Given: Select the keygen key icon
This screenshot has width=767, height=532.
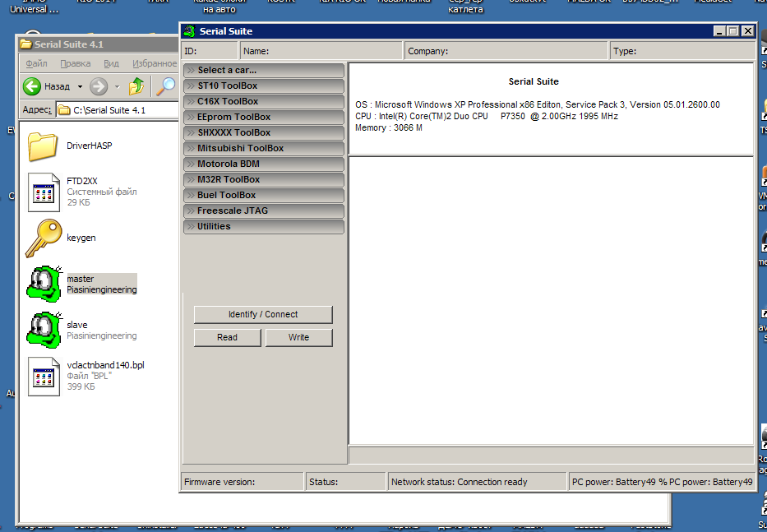Looking at the screenshot, I should tap(44, 238).
